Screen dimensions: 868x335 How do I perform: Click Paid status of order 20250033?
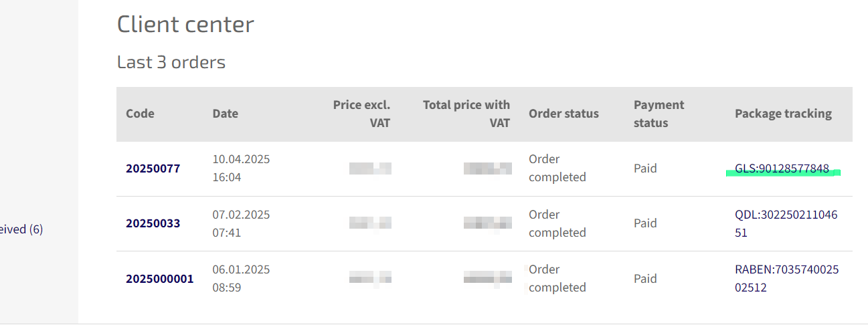645,223
